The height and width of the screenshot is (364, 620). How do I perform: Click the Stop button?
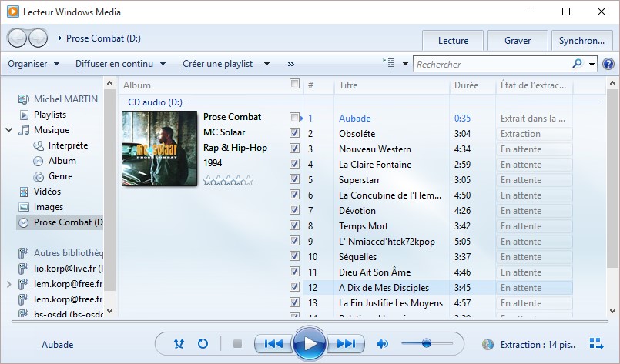[237, 344]
